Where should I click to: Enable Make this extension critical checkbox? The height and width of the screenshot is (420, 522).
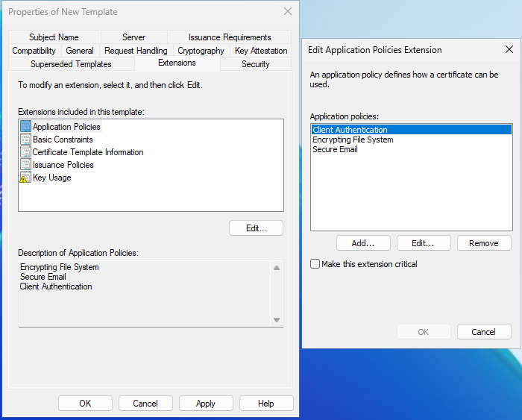(315, 264)
